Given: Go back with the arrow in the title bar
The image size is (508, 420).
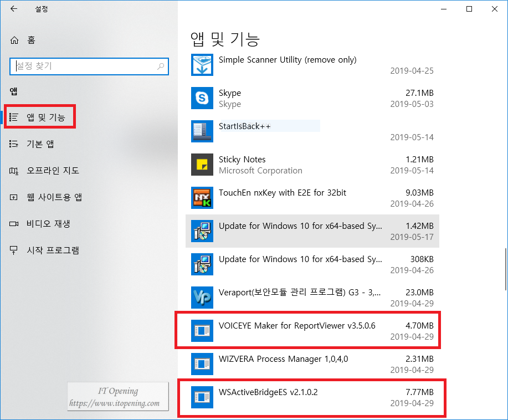Looking at the screenshot, I should 14,9.
